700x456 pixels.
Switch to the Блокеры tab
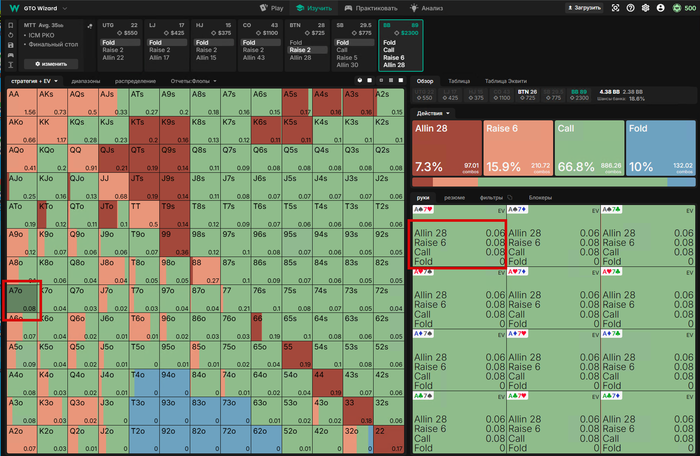(540, 197)
